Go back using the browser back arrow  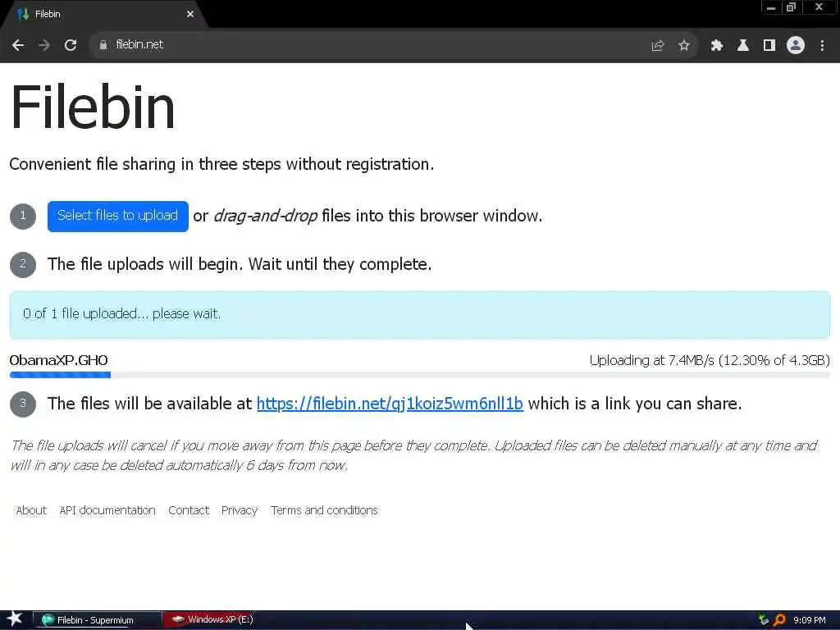click(x=18, y=45)
